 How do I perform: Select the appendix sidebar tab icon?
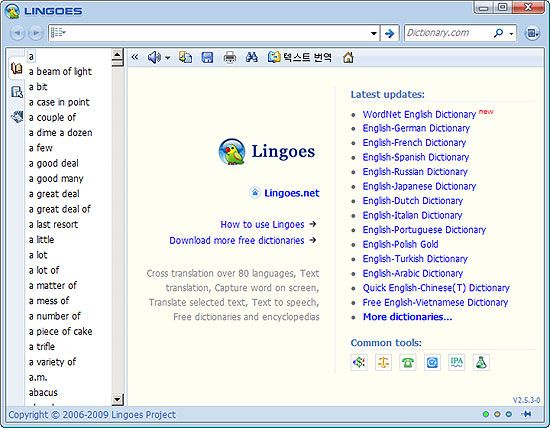tap(16, 116)
